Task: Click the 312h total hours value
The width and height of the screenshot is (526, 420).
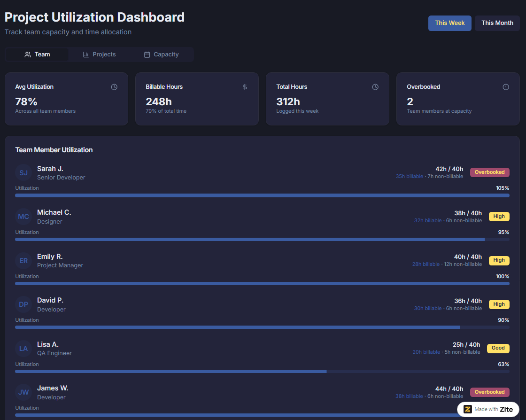Action: coord(288,101)
